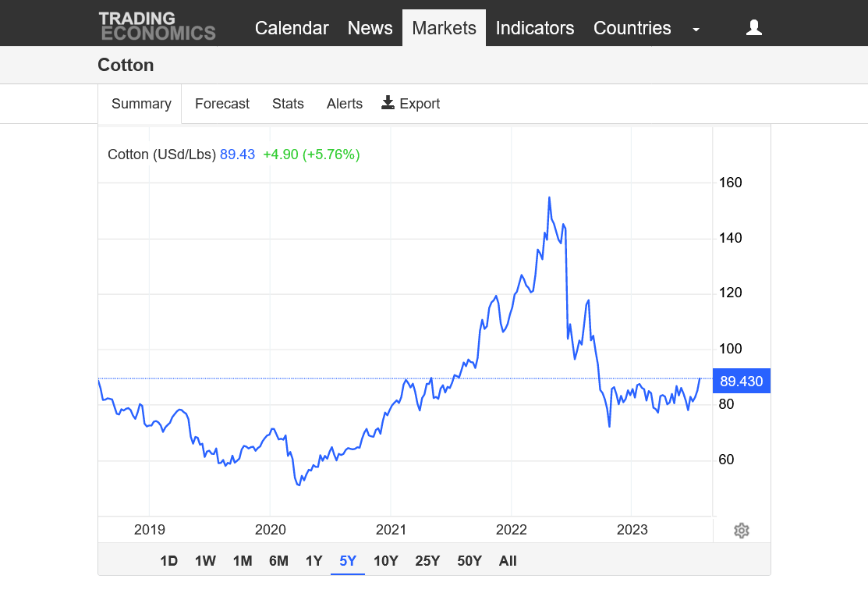Click the 2022 price peak on chart line
This screenshot has width=868, height=593.
[549, 197]
